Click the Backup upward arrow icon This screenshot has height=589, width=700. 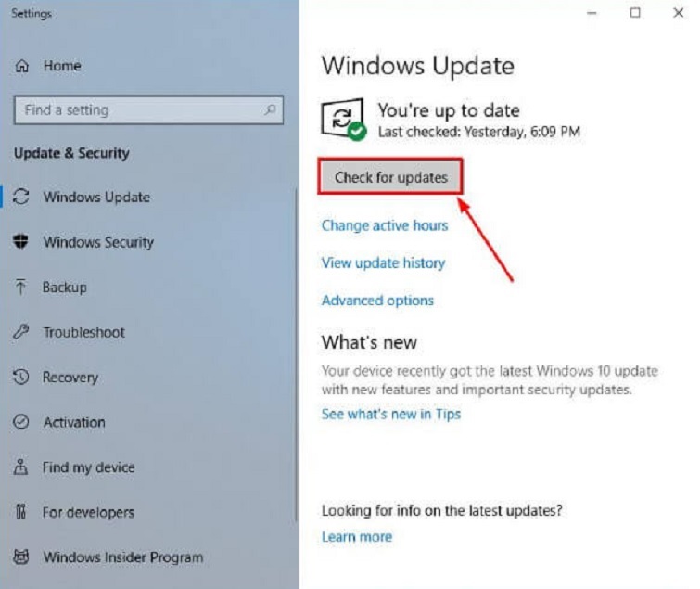click(20, 287)
